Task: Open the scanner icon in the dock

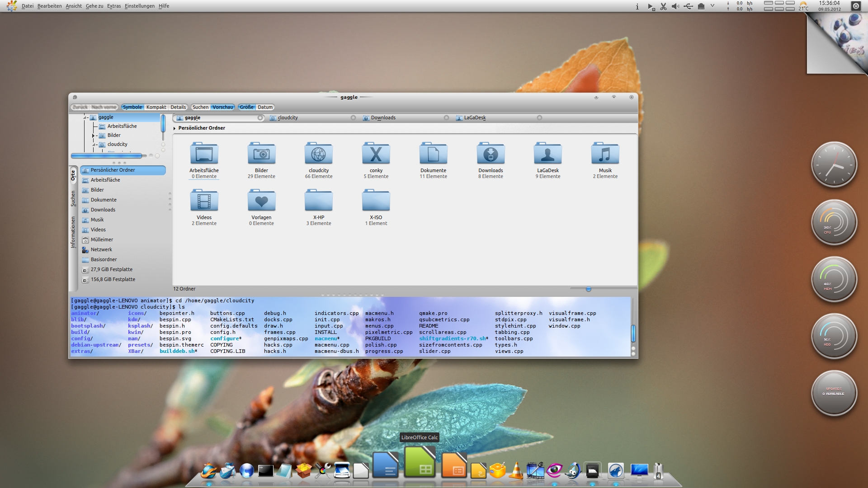Action: (342, 471)
